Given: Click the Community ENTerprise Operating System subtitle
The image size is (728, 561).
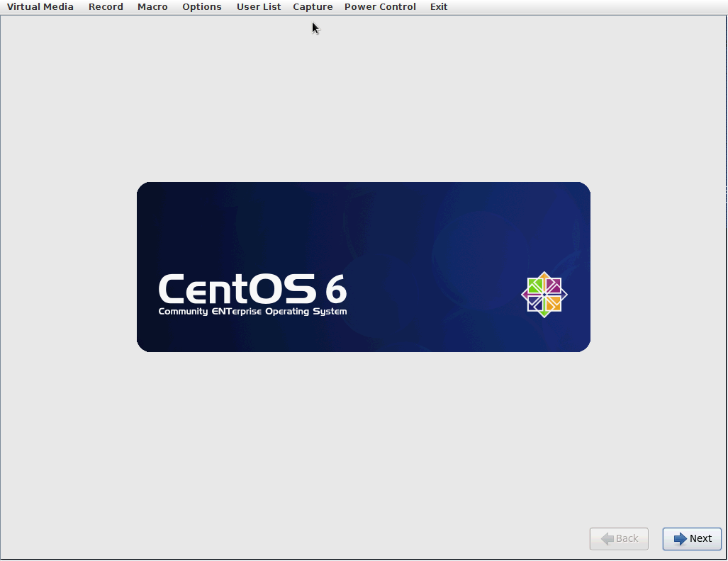Looking at the screenshot, I should 252,312.
